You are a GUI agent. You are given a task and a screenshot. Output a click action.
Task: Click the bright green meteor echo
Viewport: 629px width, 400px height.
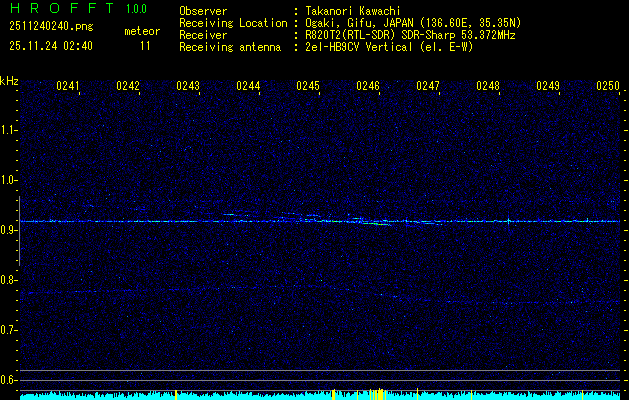pyautogui.click(x=380, y=224)
